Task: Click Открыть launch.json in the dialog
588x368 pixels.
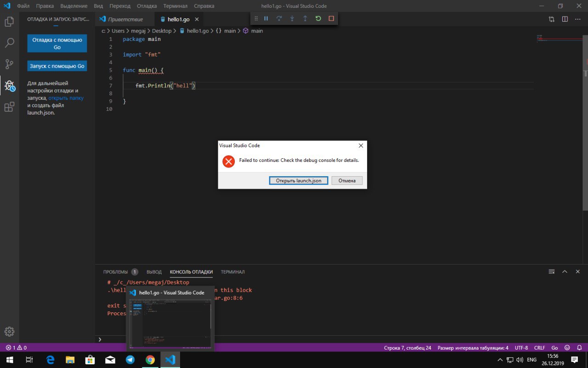Action: point(299,181)
